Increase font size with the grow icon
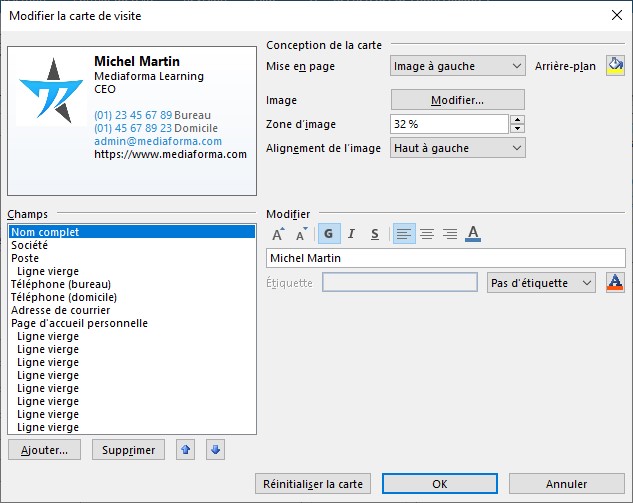This screenshot has height=503, width=633. point(278,234)
